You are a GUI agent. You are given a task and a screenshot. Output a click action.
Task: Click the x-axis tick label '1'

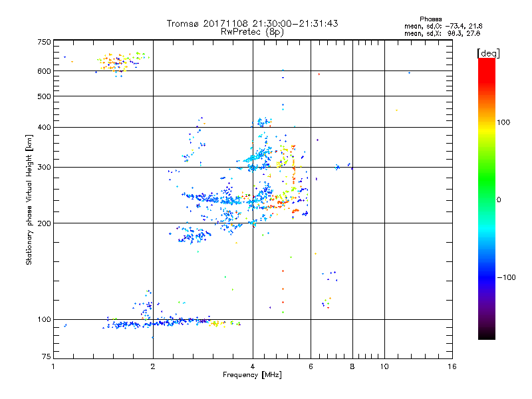pos(53,366)
